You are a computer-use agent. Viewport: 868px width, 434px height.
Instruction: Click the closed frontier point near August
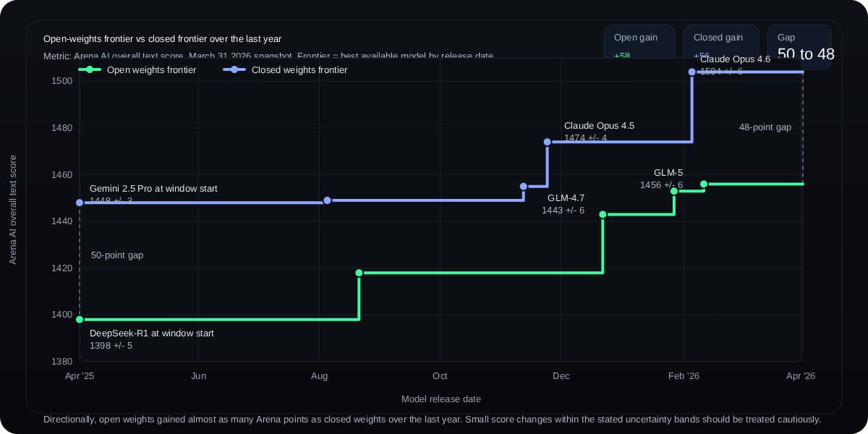point(327,200)
